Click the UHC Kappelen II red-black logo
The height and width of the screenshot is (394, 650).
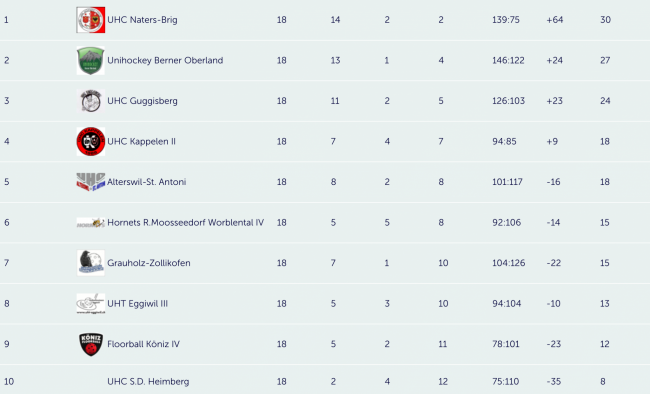coord(90,141)
